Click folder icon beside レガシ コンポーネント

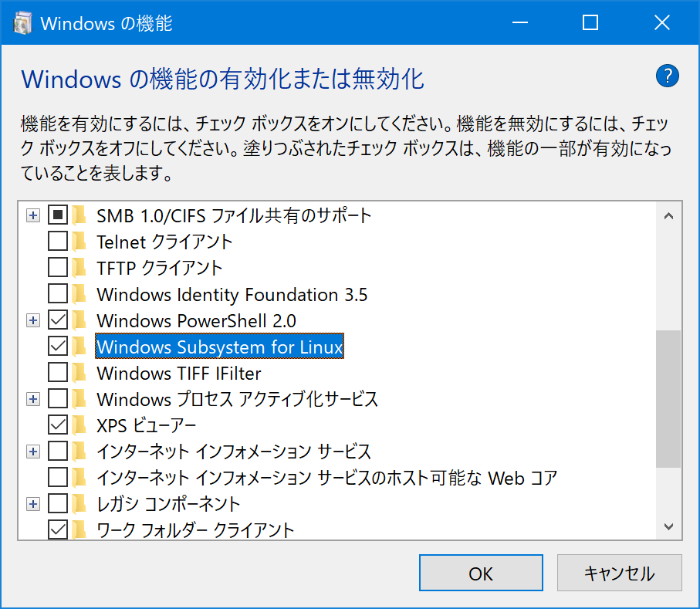pyautogui.click(x=79, y=504)
